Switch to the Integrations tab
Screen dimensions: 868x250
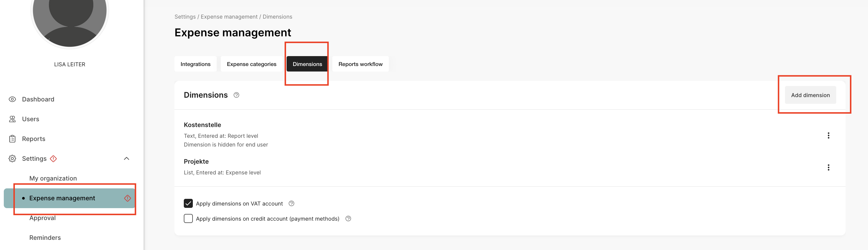[x=195, y=64]
